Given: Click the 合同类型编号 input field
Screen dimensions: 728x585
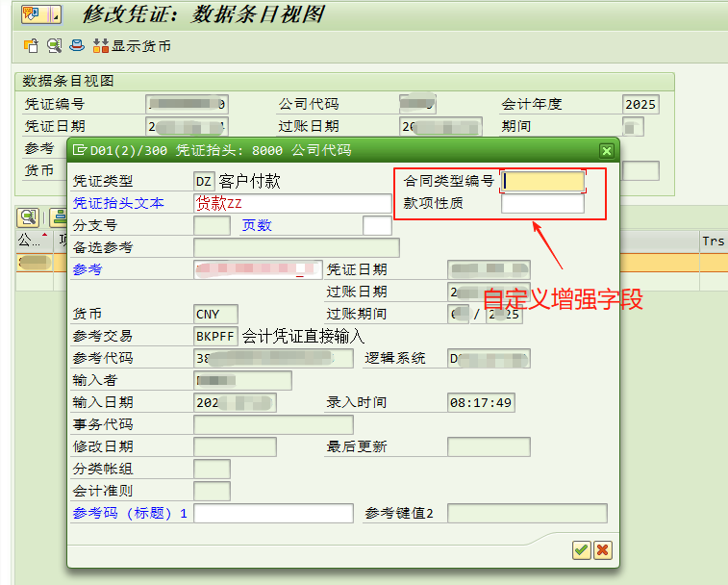Looking at the screenshot, I should 542,181.
